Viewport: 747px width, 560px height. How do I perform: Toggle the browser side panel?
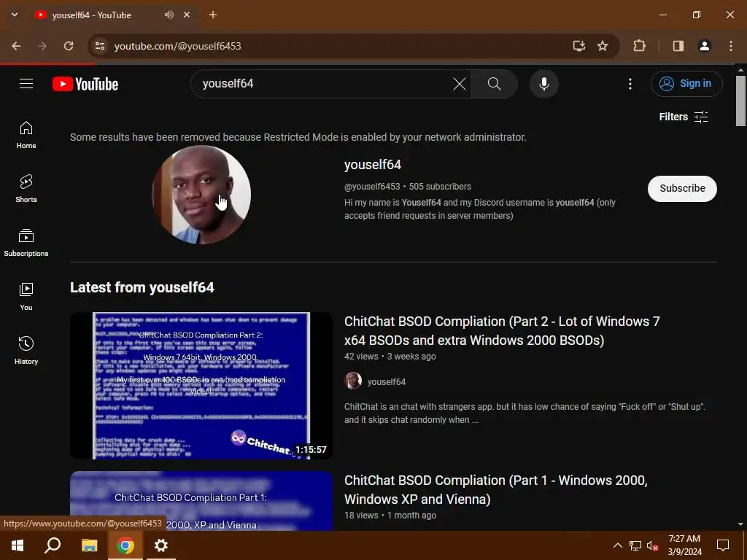click(678, 46)
